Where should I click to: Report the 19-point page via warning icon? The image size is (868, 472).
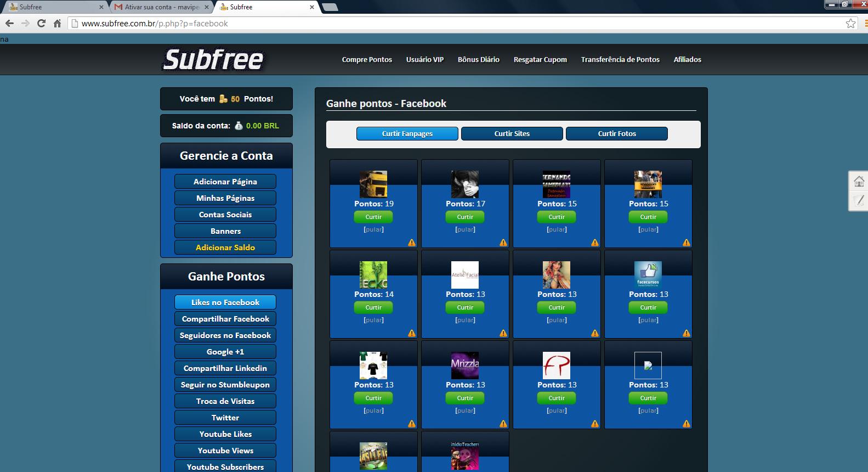point(412,243)
